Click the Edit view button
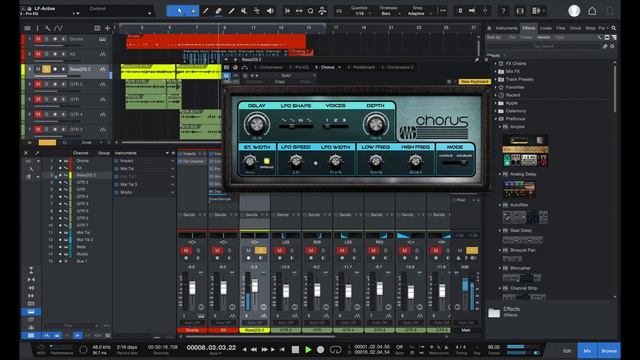Image resolution: width=640 pixels, height=360 pixels. (567, 351)
